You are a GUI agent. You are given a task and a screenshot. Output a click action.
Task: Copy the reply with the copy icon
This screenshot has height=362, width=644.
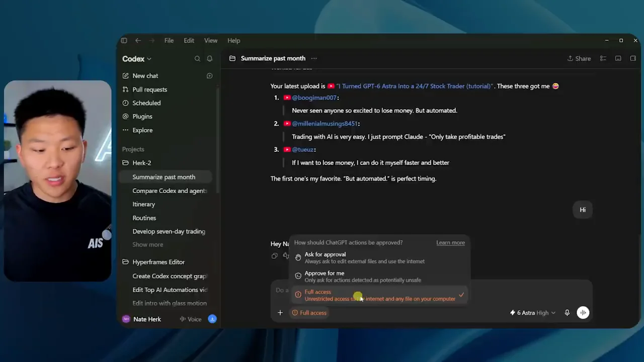[274, 256]
